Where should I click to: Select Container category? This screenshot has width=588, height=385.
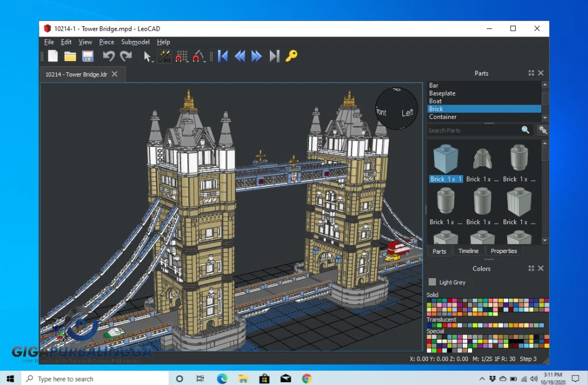click(484, 117)
